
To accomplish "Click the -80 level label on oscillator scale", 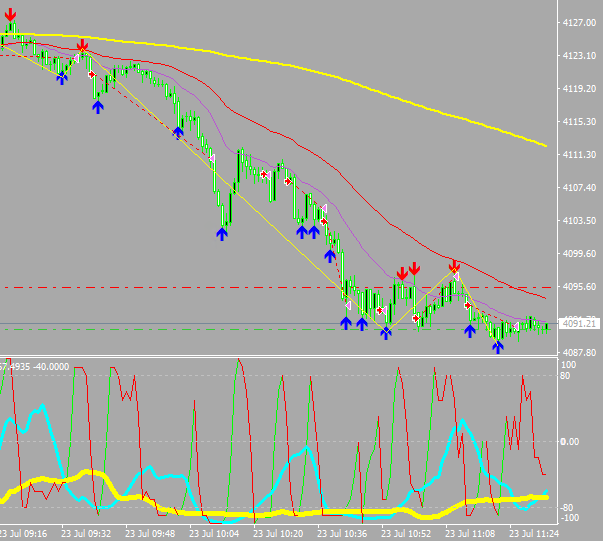I will [x=566, y=508].
